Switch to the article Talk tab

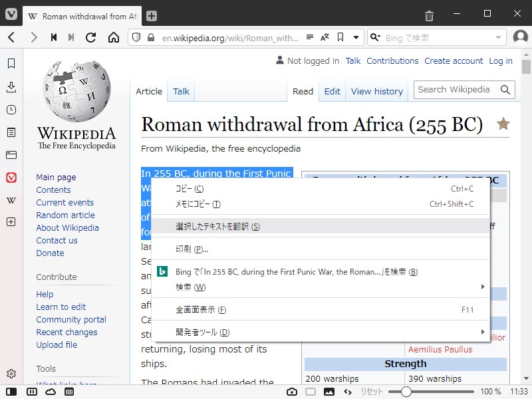(181, 91)
